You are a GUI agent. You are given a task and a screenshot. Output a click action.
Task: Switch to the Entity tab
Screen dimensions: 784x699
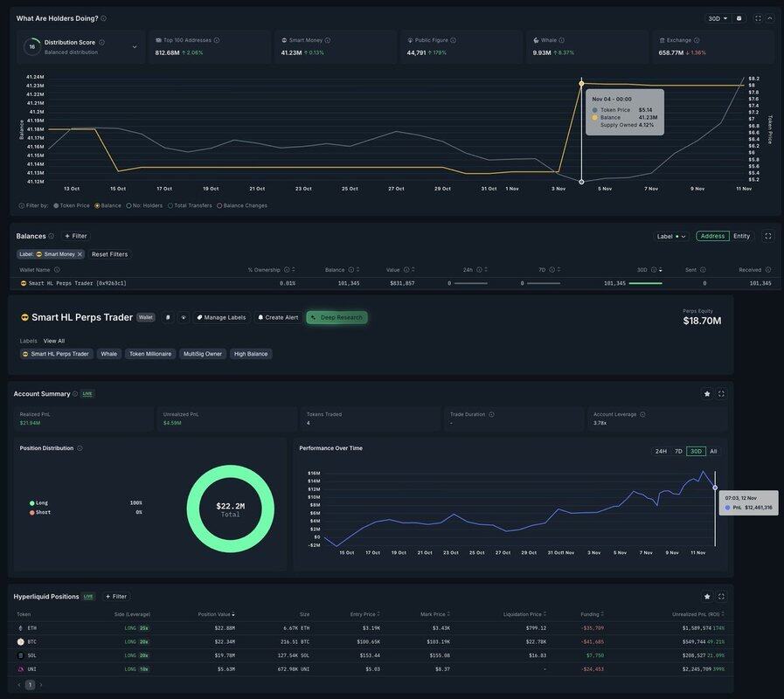click(741, 236)
